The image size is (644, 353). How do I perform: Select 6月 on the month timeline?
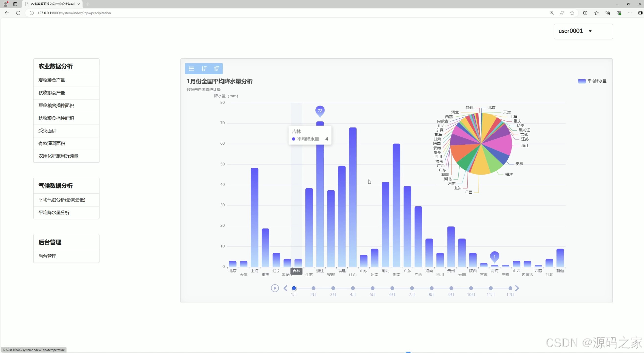392,288
